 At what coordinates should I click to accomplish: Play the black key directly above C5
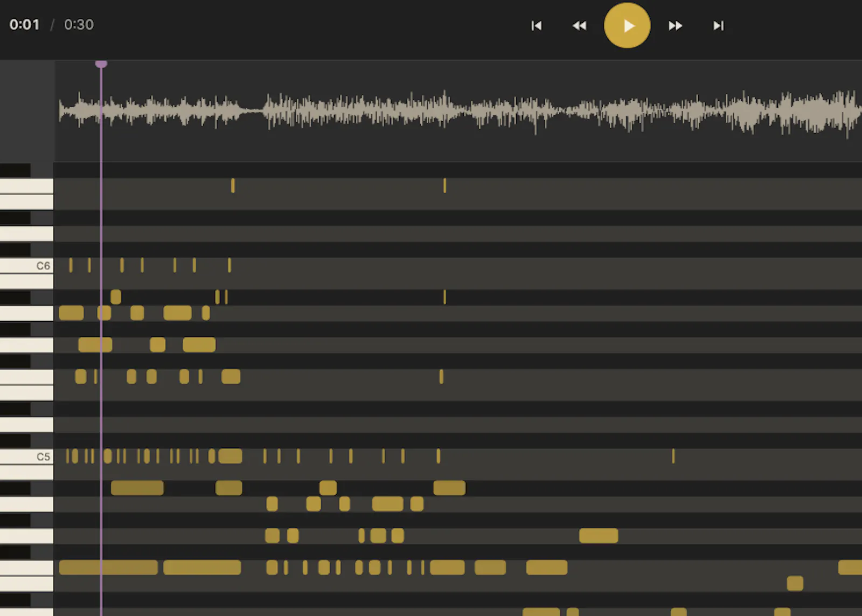point(15,440)
